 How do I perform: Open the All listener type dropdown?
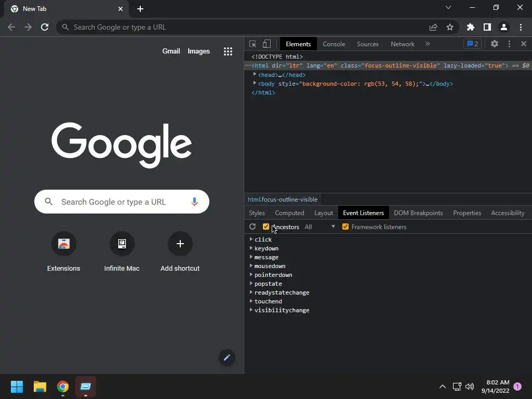(320, 227)
